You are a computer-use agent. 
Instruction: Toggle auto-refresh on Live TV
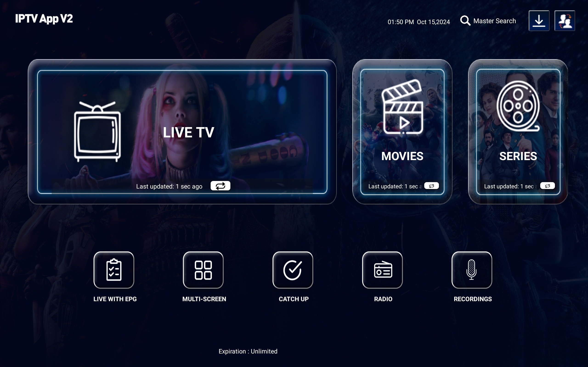(x=220, y=186)
